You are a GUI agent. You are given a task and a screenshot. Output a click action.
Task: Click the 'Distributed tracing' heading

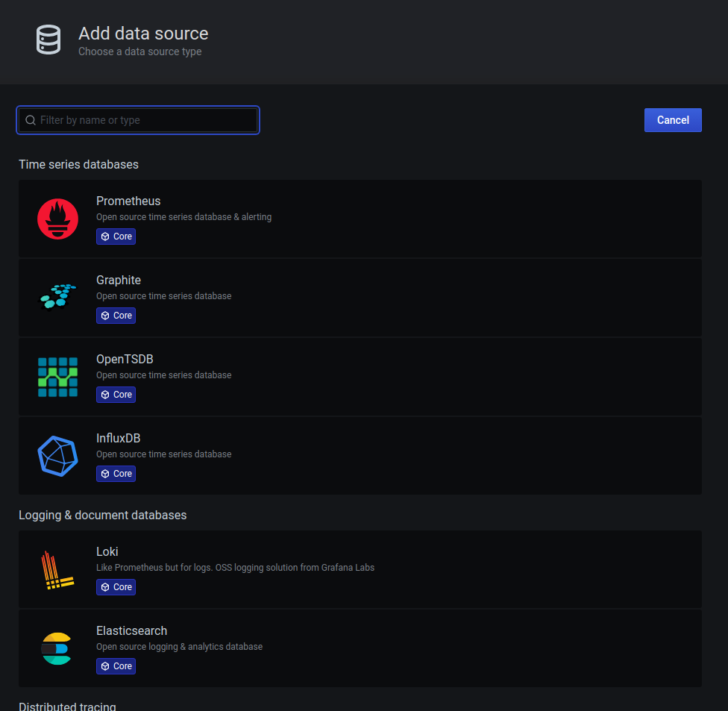point(67,706)
